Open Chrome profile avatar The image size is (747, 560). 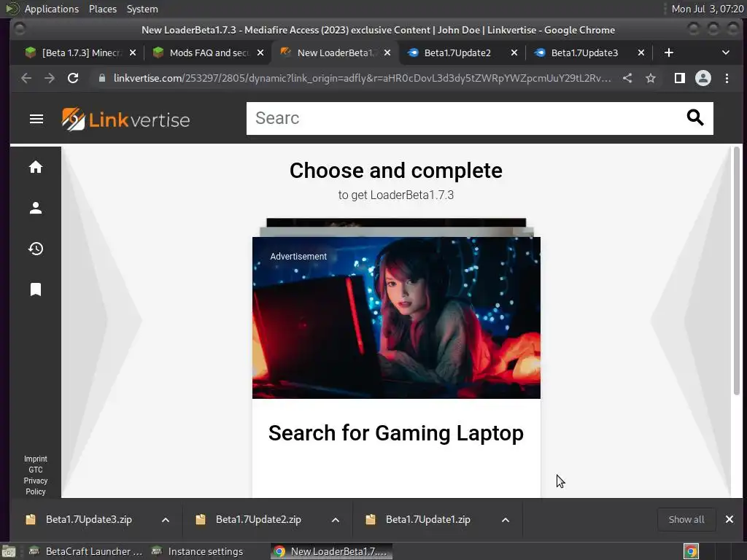(x=703, y=78)
